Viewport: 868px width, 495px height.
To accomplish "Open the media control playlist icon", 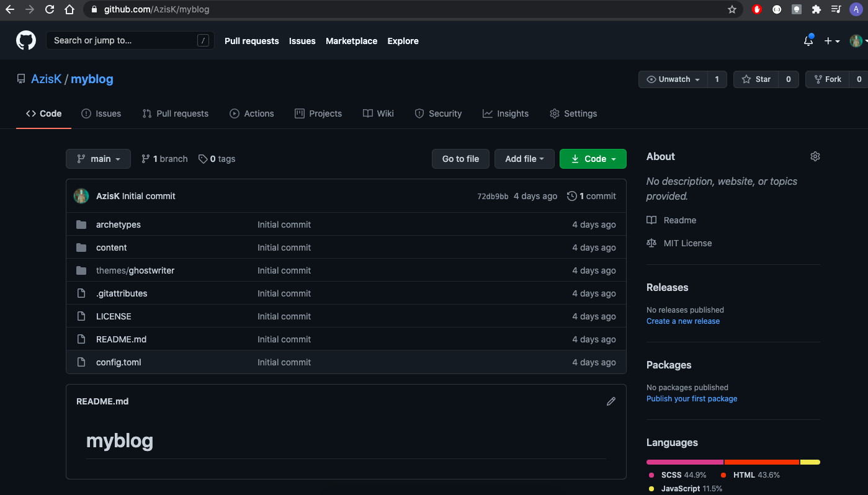I will [x=836, y=9].
